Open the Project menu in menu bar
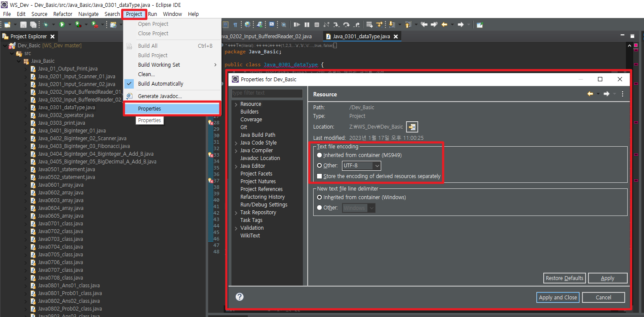This screenshot has width=644, height=317. pos(134,14)
